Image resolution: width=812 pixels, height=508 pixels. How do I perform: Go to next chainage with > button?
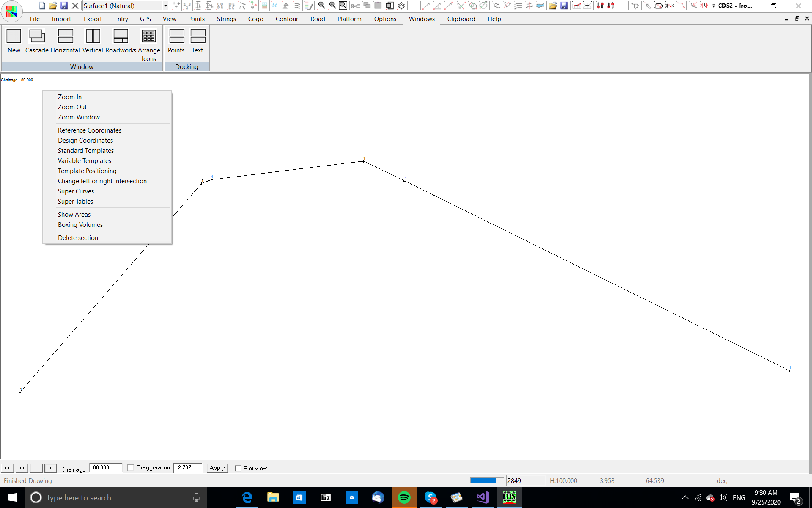50,468
